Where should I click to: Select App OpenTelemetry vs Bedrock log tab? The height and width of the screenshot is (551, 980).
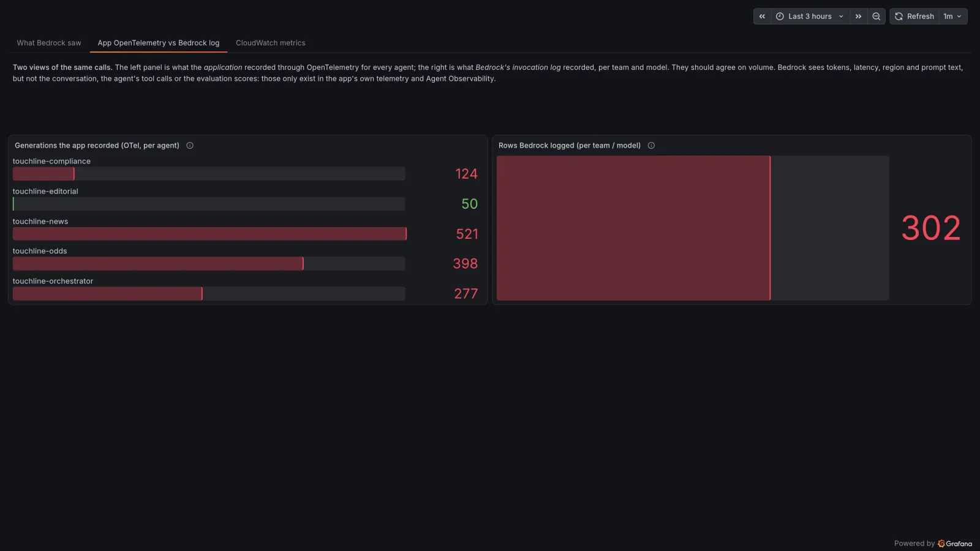tap(159, 43)
